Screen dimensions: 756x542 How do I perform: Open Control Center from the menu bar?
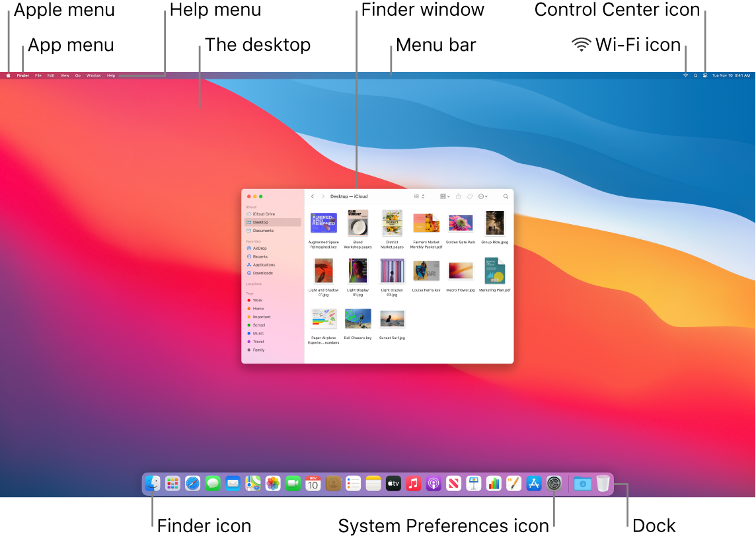point(704,75)
